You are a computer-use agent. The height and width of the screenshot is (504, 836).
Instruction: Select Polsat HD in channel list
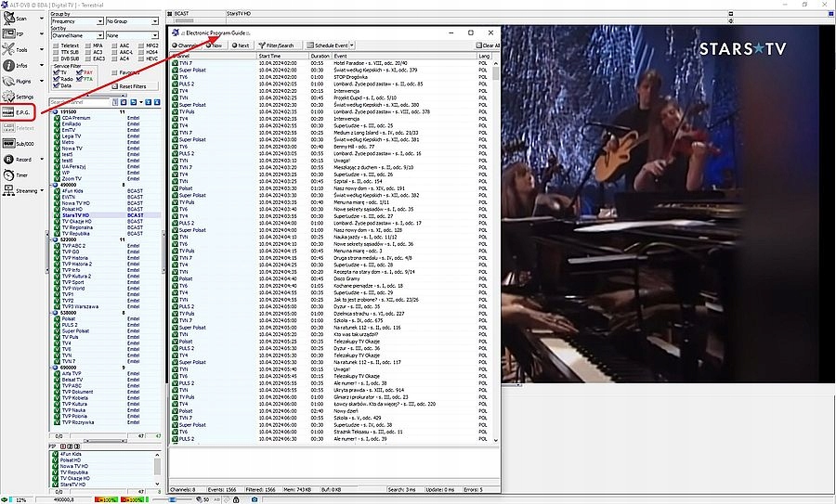(72, 210)
